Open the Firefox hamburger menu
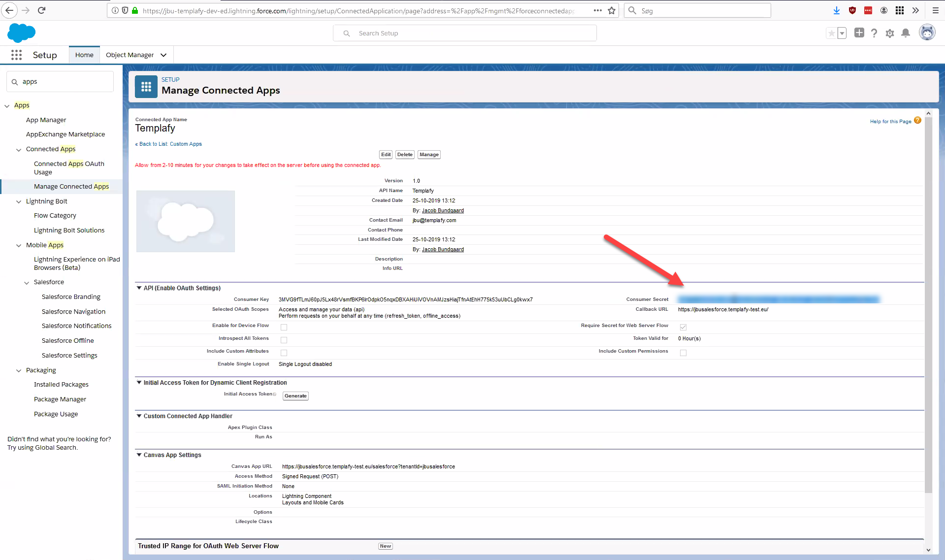945x560 pixels. 936,10
